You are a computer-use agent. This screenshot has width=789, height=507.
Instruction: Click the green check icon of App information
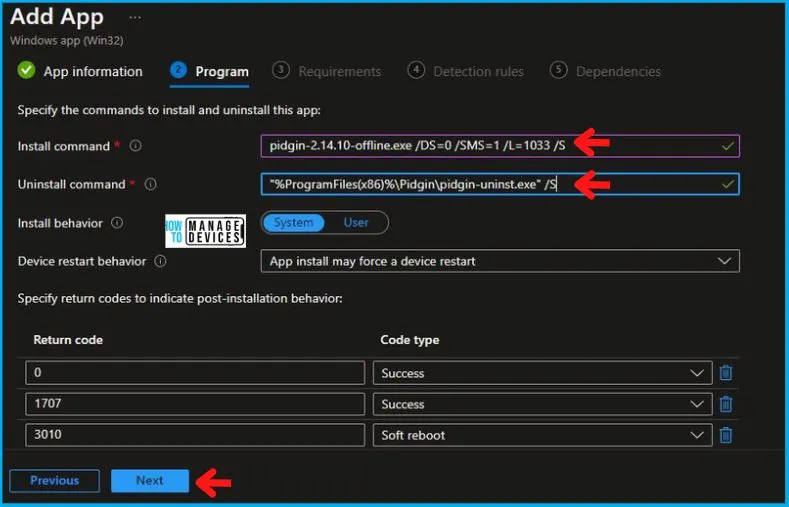point(26,70)
